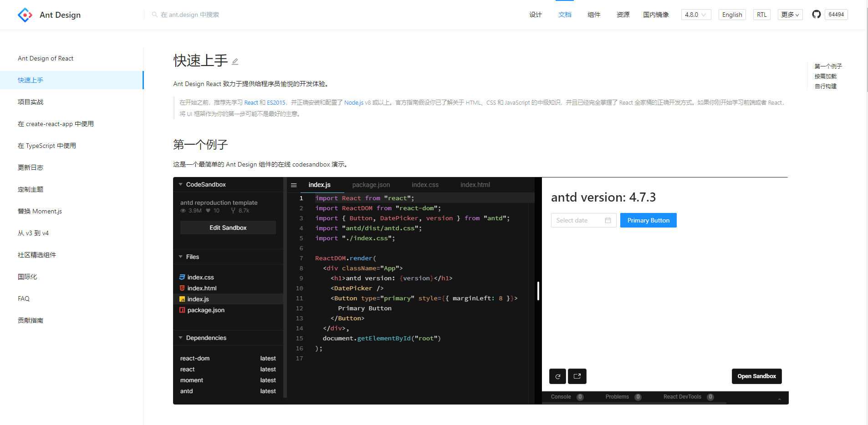Refresh the sandbox preview
The width and height of the screenshot is (868, 425).
coord(557,376)
